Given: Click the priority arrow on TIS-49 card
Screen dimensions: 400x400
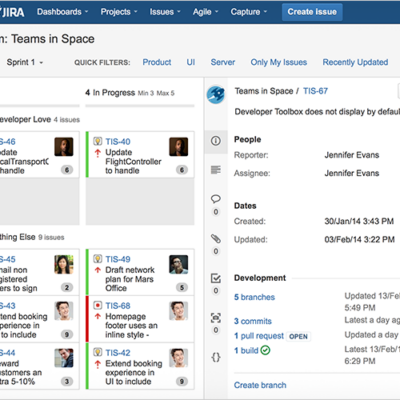Looking at the screenshot, I should tap(98, 270).
